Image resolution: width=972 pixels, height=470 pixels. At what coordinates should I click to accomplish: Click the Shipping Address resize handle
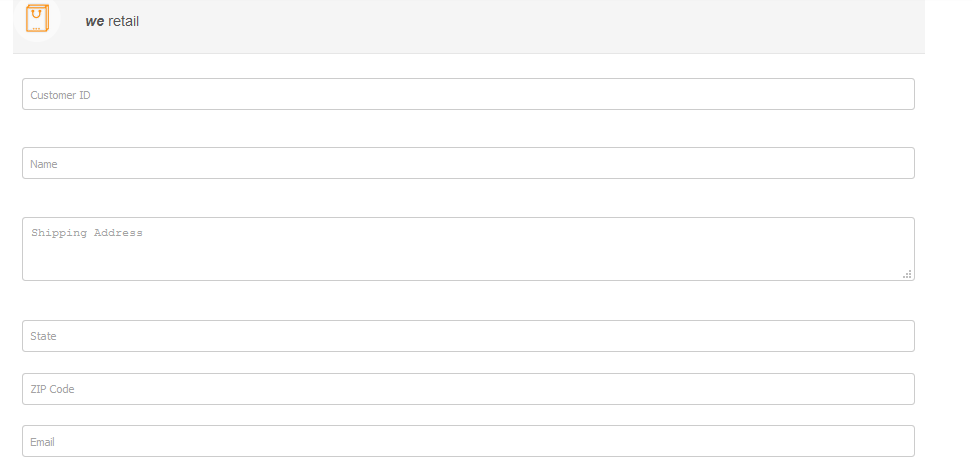907,274
